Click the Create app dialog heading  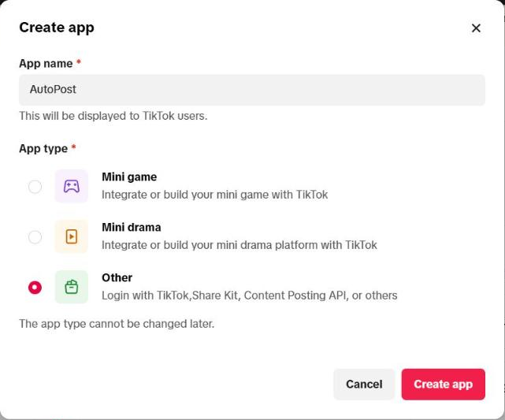(x=57, y=28)
